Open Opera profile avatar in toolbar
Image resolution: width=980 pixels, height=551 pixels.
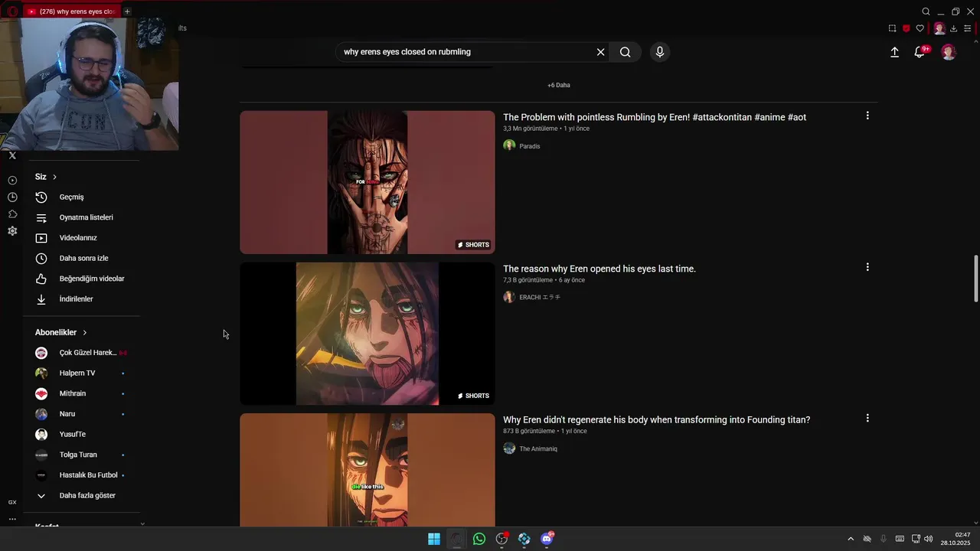click(939, 28)
